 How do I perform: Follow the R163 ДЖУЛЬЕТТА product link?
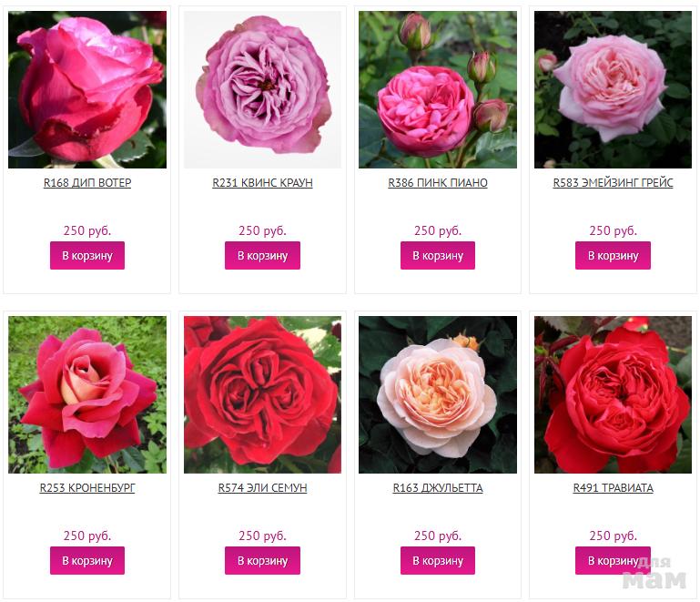point(438,487)
